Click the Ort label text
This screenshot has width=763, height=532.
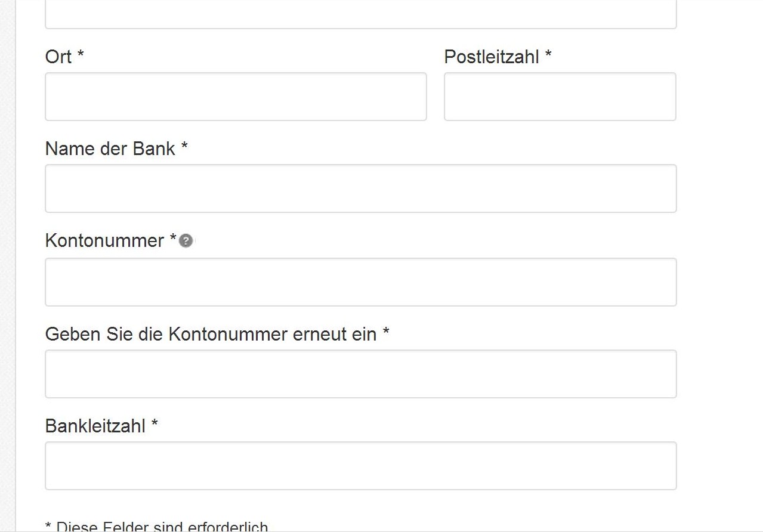tap(58, 57)
